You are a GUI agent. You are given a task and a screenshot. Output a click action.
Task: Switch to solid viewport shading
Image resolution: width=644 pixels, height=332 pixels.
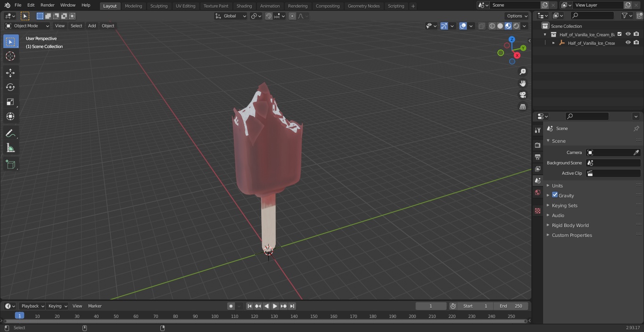tap(500, 26)
